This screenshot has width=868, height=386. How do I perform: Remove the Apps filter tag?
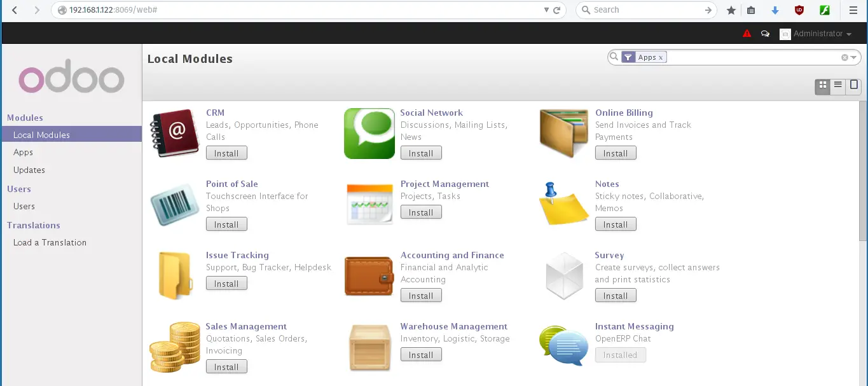tap(661, 57)
